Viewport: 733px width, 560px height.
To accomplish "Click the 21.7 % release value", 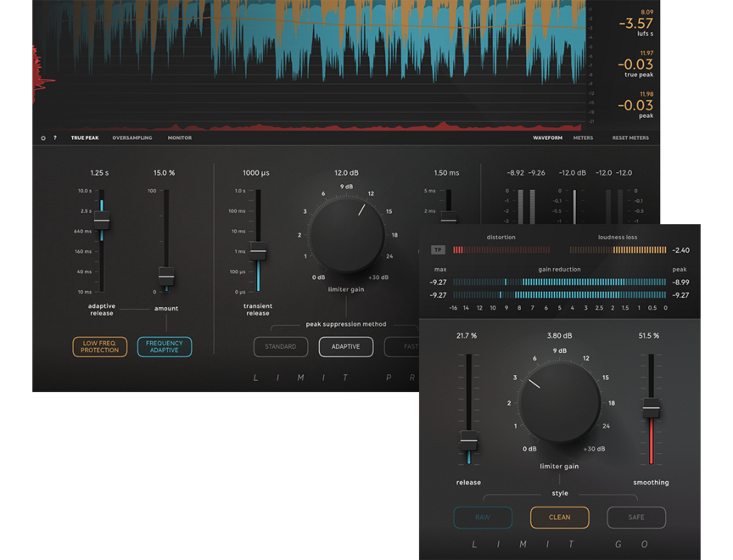I will point(467,336).
